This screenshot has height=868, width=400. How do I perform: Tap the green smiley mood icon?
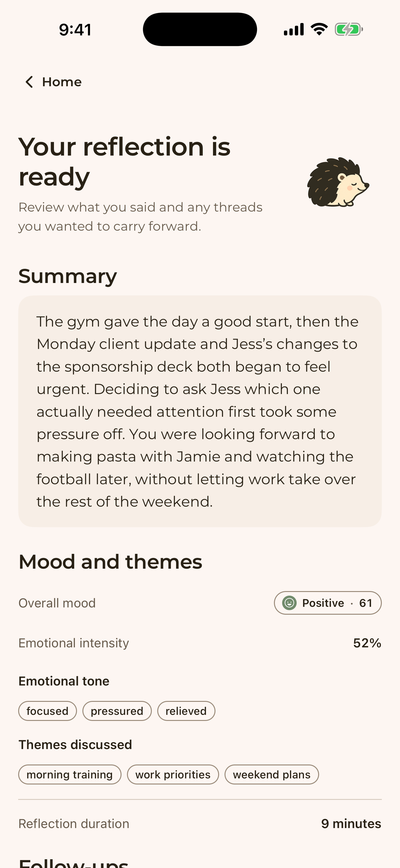point(289,603)
